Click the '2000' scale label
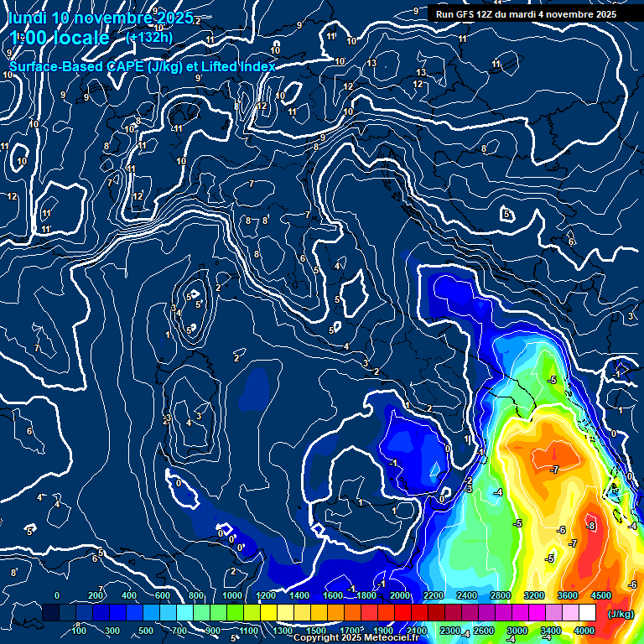This screenshot has height=644, width=644. coord(400,595)
